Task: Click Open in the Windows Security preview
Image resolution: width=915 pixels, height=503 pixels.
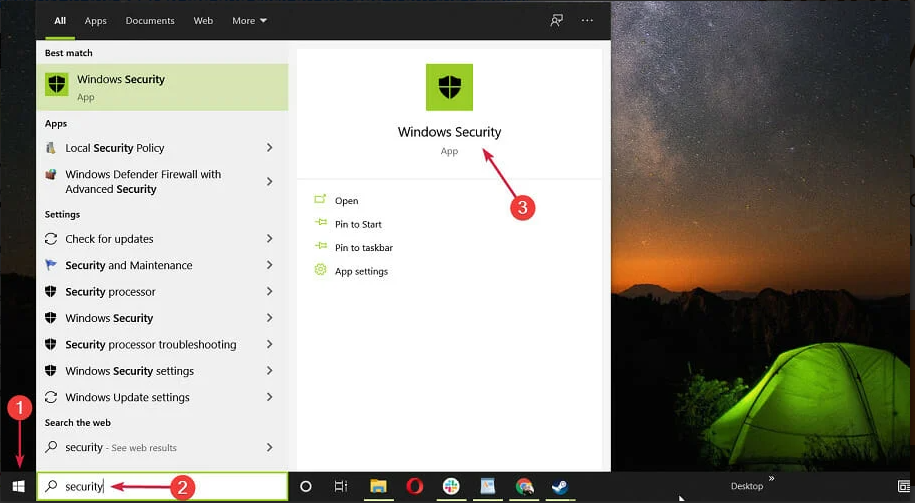Action: [x=346, y=201]
